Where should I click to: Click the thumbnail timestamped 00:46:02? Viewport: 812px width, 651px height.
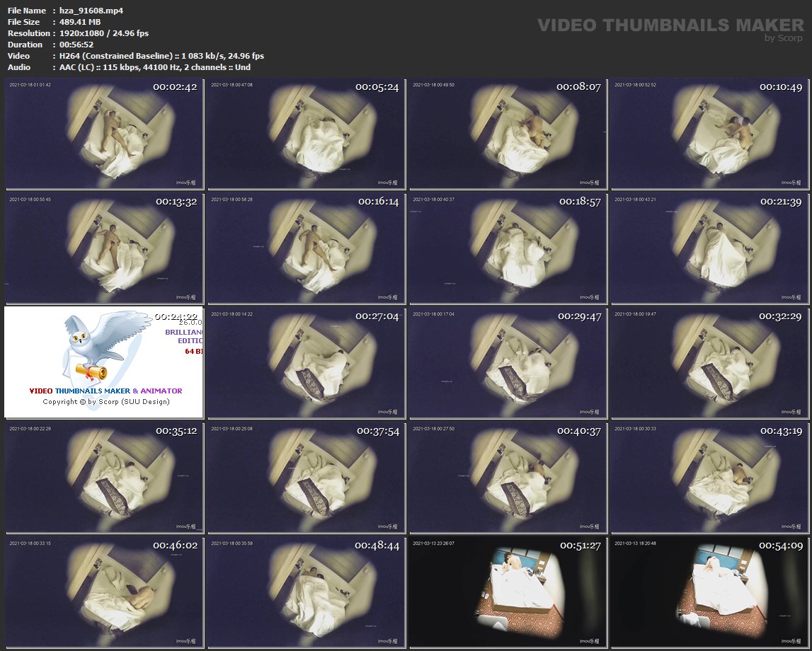[x=104, y=592]
